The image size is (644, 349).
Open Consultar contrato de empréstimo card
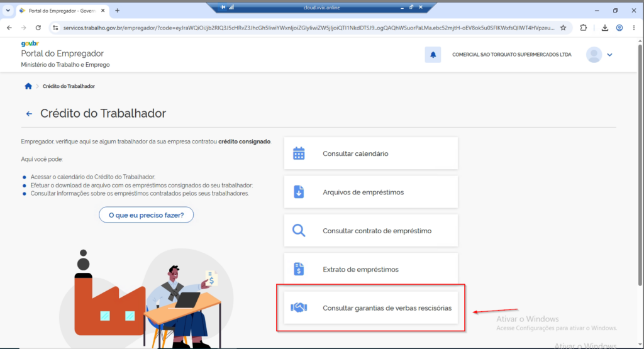click(370, 231)
